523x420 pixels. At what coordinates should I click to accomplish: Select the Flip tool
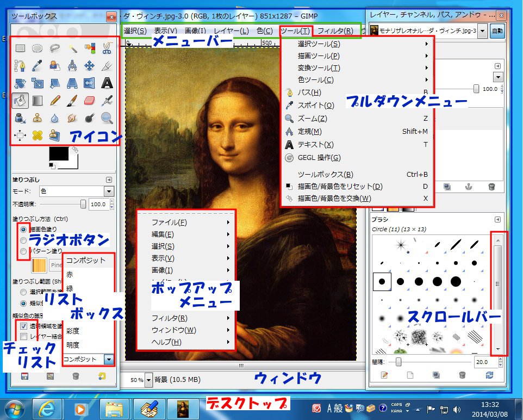[89, 83]
